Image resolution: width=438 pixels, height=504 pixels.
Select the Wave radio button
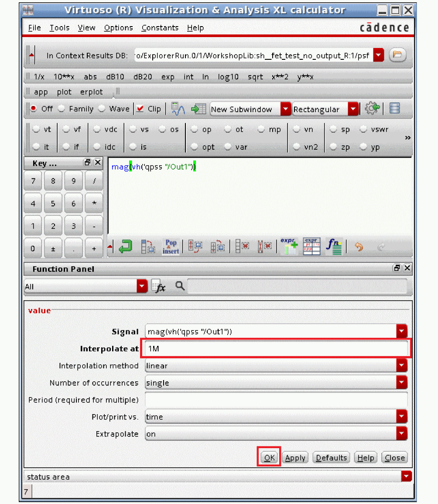102,109
